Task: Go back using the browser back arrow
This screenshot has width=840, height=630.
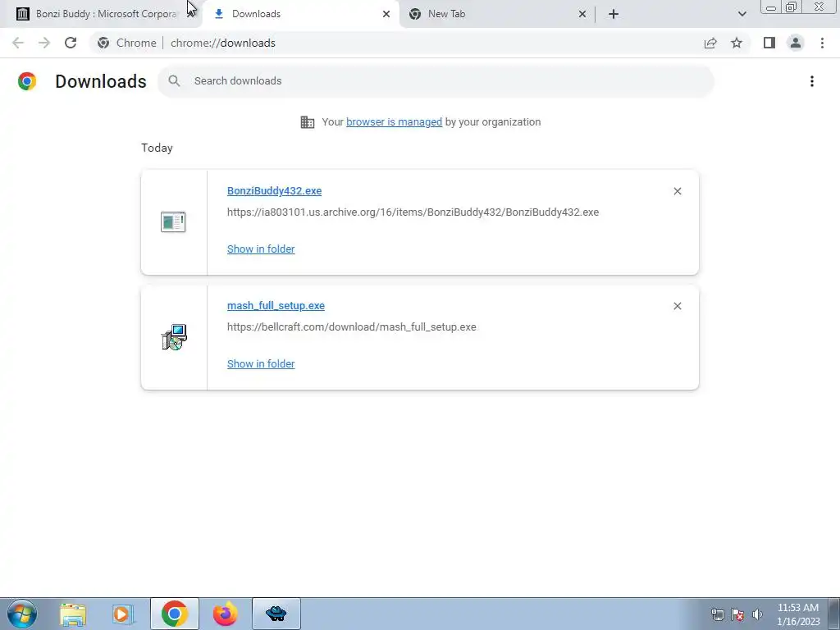Action: pos(18,43)
